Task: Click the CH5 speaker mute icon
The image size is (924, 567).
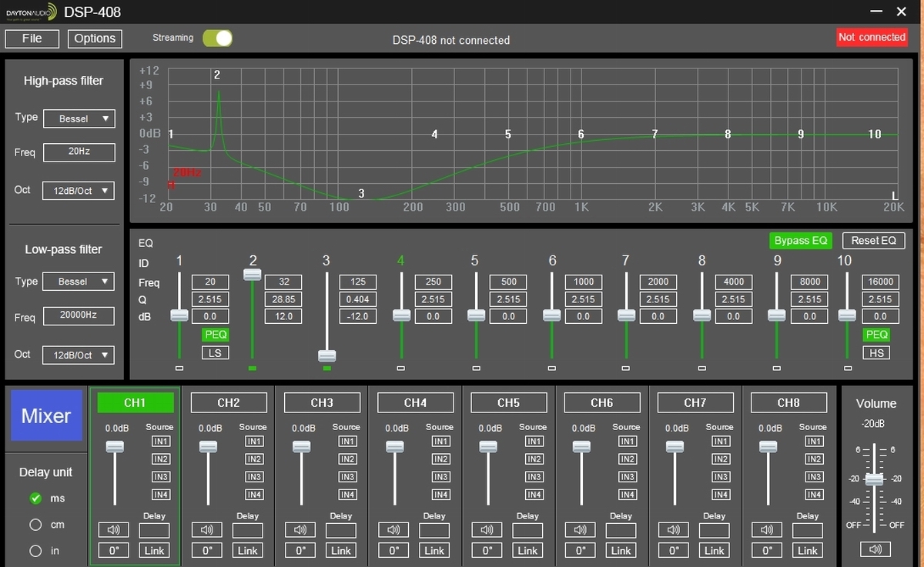Action: (x=487, y=530)
